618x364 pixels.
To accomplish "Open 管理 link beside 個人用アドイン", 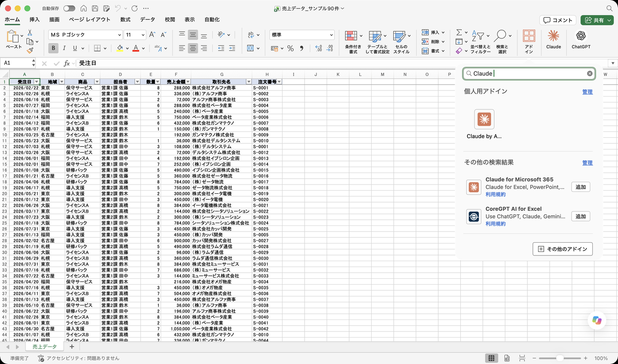I will point(587,92).
